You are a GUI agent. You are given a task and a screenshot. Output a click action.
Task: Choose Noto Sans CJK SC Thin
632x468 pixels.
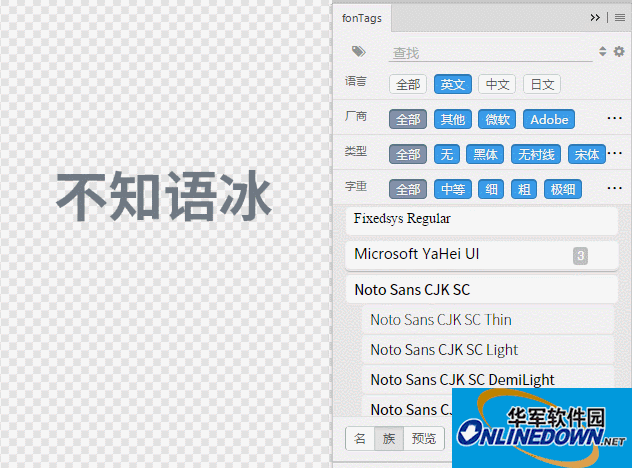click(488, 320)
